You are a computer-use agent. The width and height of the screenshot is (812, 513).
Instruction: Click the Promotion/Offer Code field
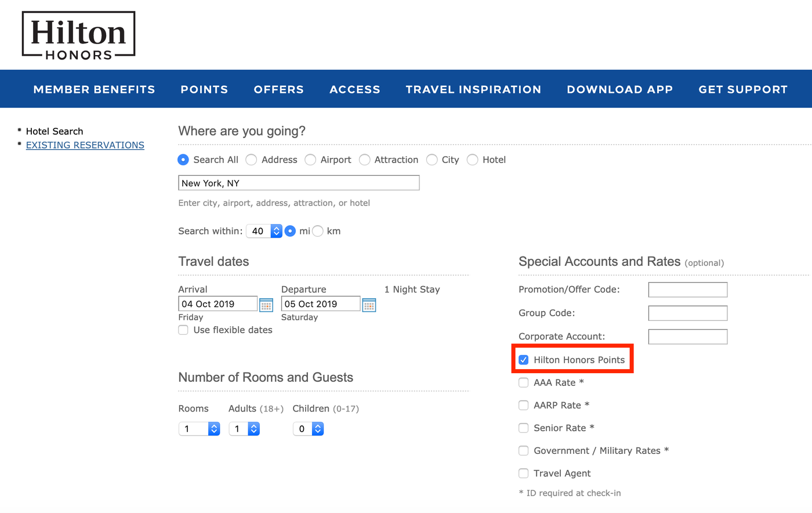tap(687, 289)
